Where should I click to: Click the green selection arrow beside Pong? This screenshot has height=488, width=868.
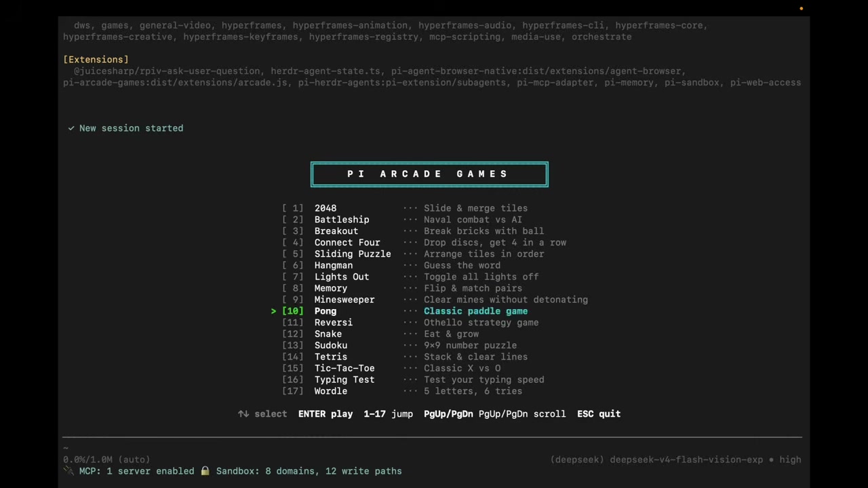pos(274,311)
